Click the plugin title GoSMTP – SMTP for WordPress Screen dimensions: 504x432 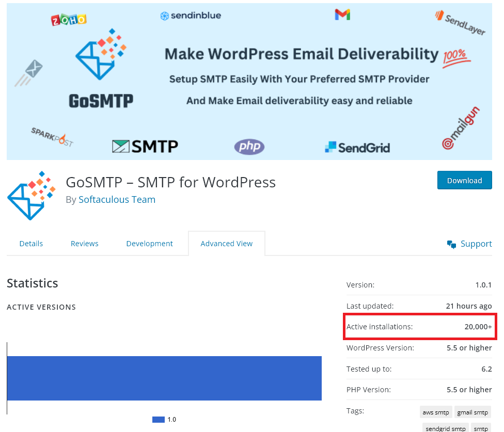pyautogui.click(x=171, y=182)
